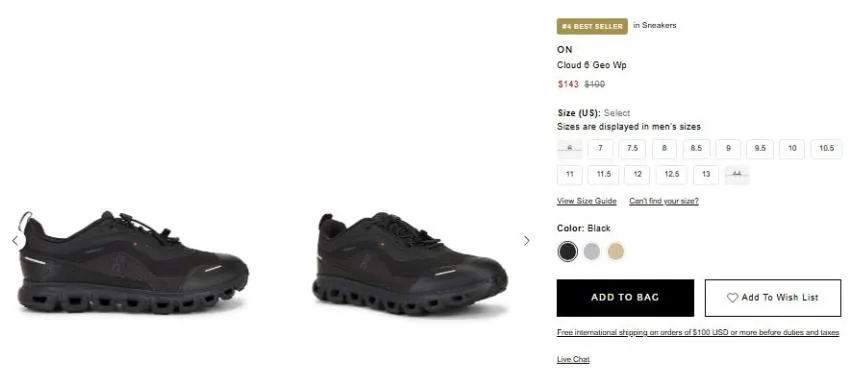Click the #4 Best Seller badge
Screen dimensions: 850x384
pyautogui.click(x=592, y=26)
